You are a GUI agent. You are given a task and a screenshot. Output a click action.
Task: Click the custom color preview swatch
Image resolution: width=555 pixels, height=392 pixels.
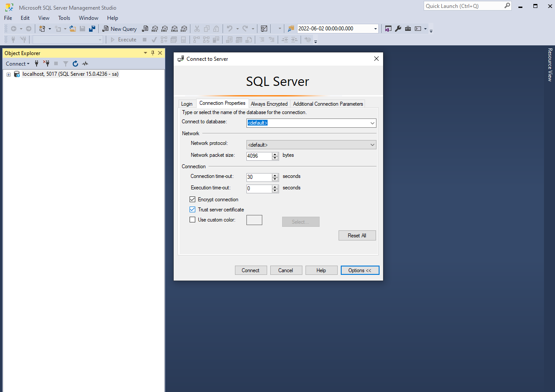(254, 220)
